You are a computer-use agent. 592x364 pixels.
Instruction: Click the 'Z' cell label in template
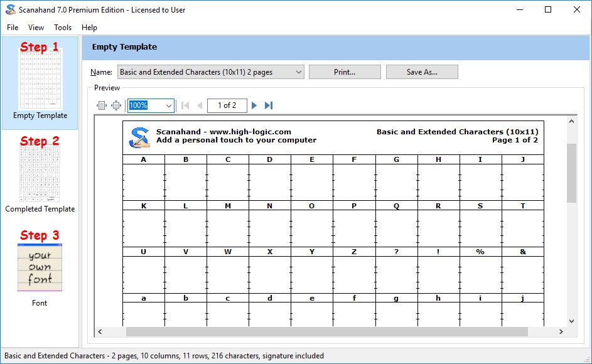click(x=354, y=252)
